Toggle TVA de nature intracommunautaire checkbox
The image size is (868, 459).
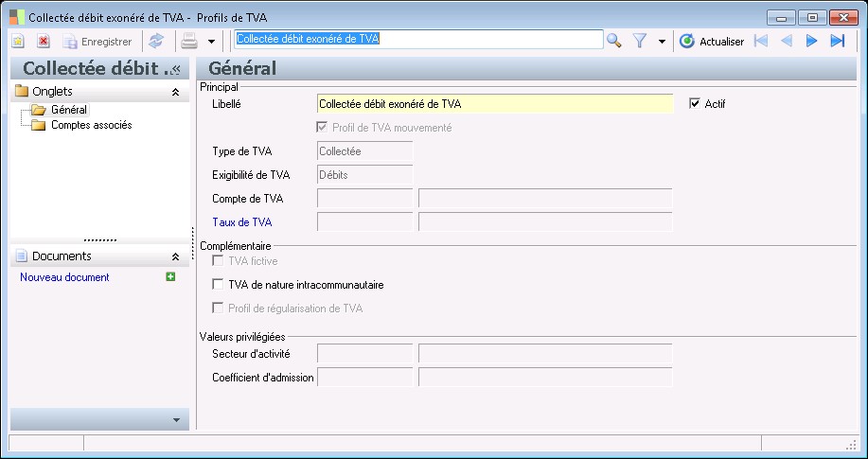tap(218, 285)
